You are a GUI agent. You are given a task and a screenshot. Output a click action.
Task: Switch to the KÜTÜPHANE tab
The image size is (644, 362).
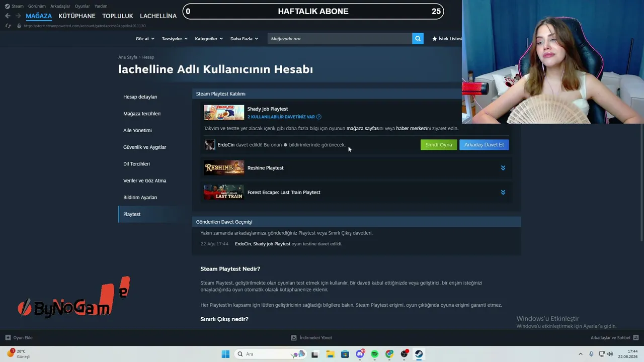click(77, 16)
